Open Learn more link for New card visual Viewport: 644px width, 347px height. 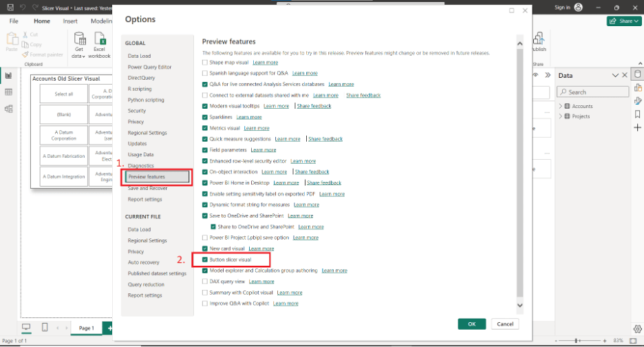261,249
